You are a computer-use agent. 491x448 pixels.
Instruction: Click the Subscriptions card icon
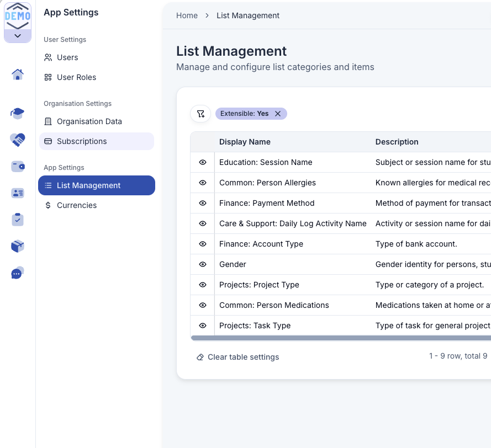(48, 141)
